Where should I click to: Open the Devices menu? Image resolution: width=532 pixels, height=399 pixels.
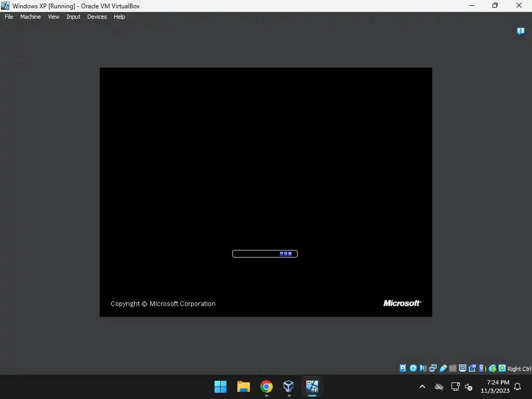pos(97,17)
